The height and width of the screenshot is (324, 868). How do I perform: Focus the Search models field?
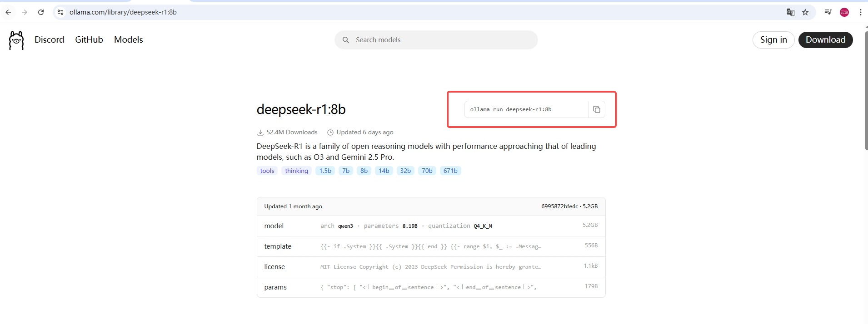pyautogui.click(x=436, y=40)
